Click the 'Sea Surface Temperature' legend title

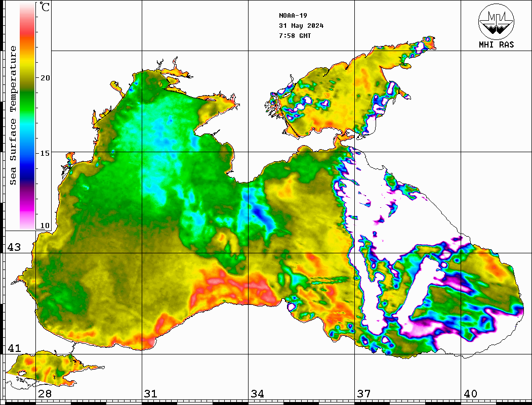[x=13, y=115]
